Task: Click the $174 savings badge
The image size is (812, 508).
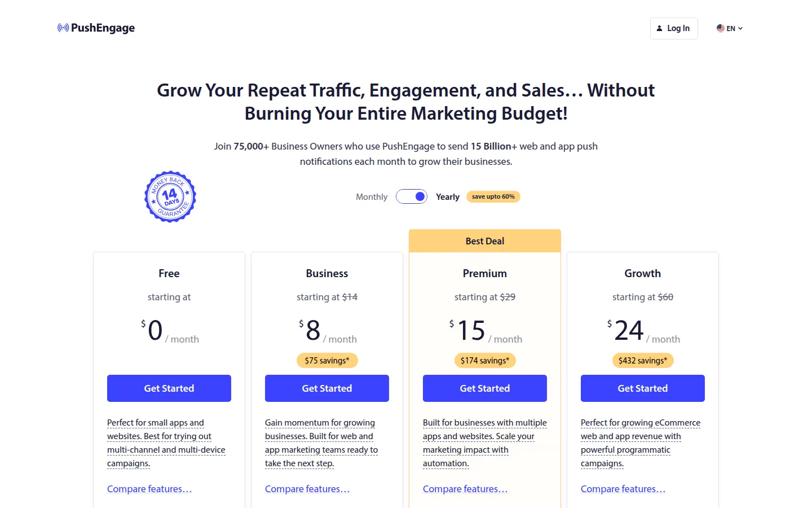Action: coord(485,361)
